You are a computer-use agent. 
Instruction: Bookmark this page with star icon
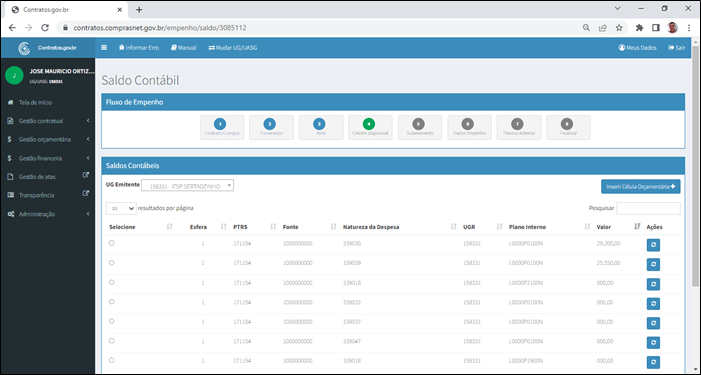619,28
